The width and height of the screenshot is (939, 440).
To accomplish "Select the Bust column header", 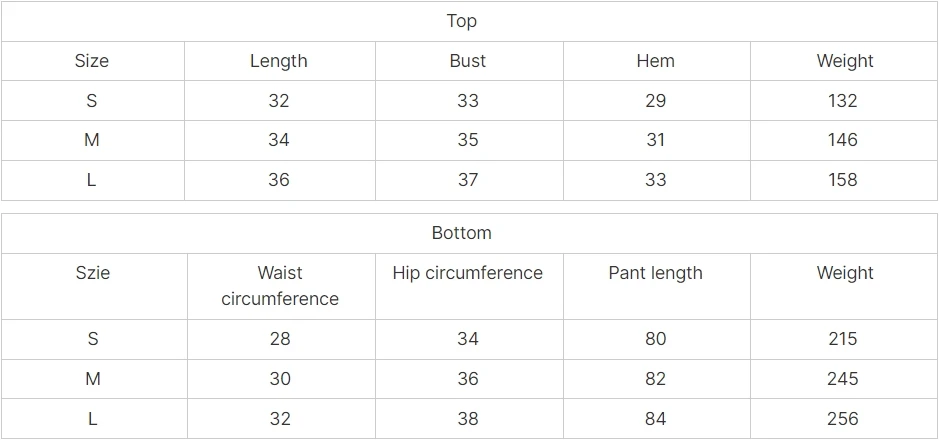I will tap(468, 61).
